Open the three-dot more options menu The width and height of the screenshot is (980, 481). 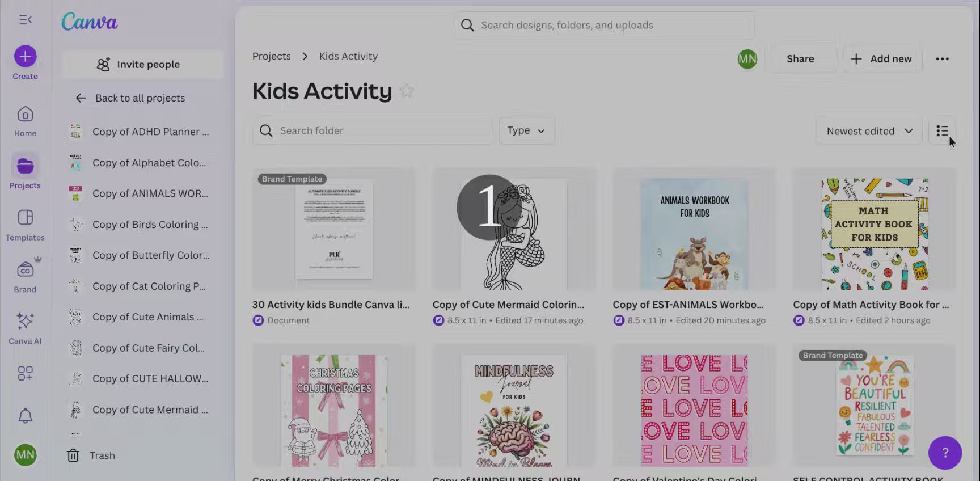[943, 59]
